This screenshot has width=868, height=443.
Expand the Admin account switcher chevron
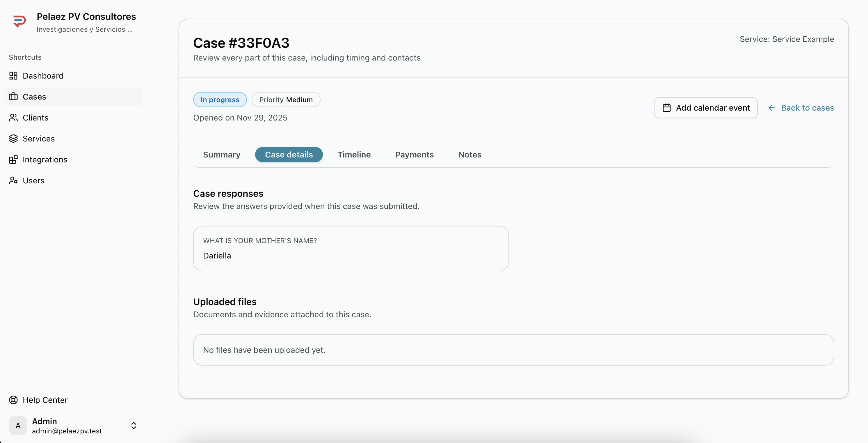click(x=134, y=426)
